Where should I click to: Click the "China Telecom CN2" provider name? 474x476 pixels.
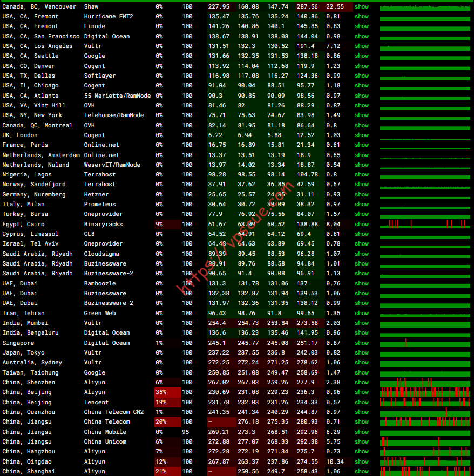(114, 412)
